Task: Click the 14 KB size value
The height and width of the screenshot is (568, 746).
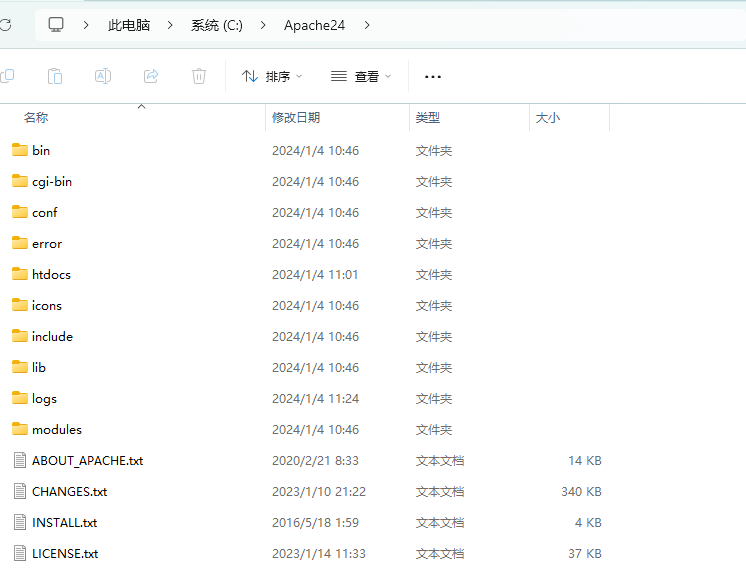Action: point(585,460)
